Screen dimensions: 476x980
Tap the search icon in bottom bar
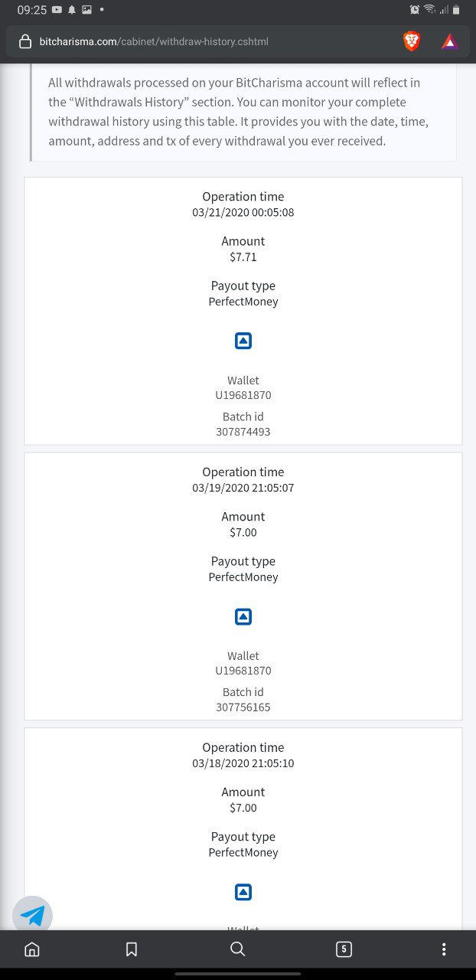[238, 949]
